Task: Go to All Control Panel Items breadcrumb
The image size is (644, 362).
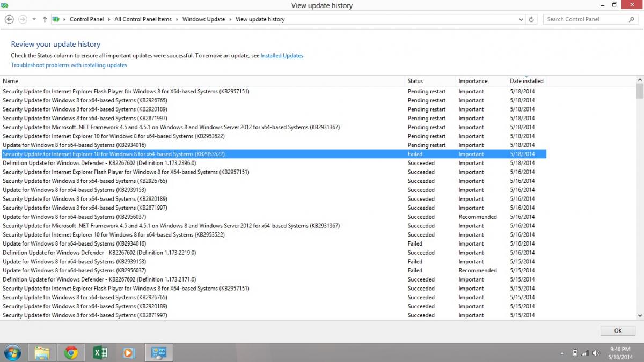Action: [x=143, y=19]
